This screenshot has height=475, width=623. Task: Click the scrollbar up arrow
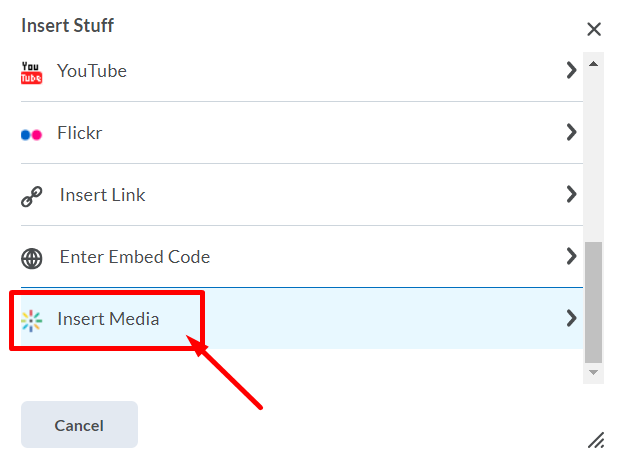(594, 66)
